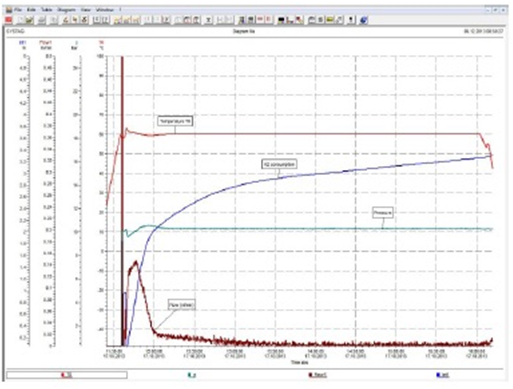Click the Time abs axis title
The image size is (513, 389).
[x=299, y=362]
